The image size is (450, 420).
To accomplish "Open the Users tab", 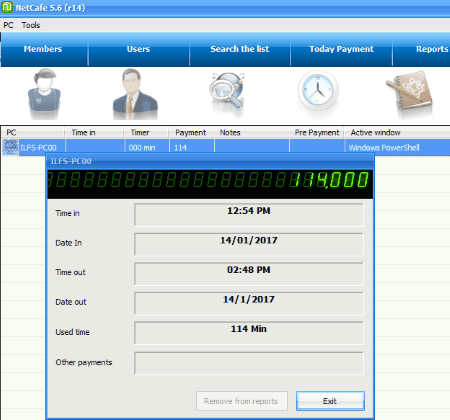I will (138, 49).
